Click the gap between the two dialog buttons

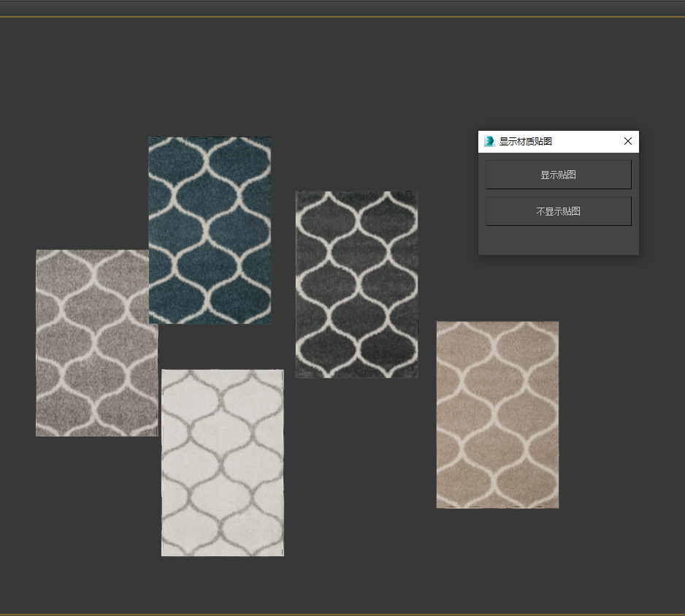(558, 193)
